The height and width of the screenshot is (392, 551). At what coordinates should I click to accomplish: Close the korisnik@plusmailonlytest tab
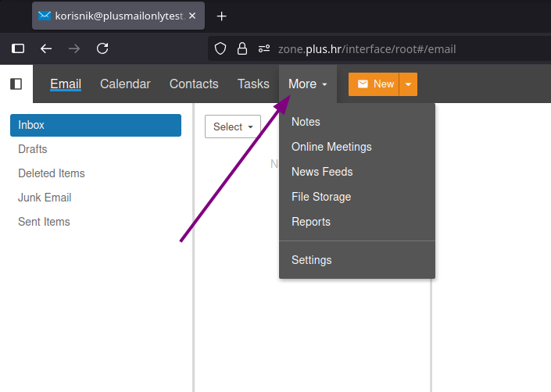point(193,16)
